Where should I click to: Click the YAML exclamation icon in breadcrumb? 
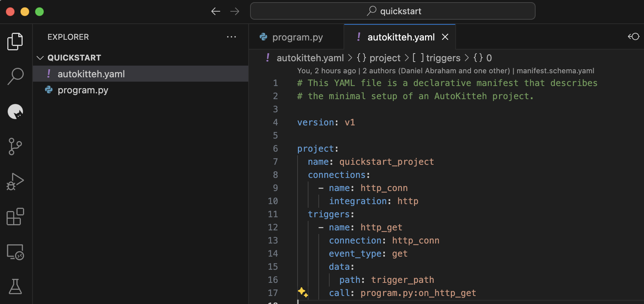pyautogui.click(x=268, y=58)
